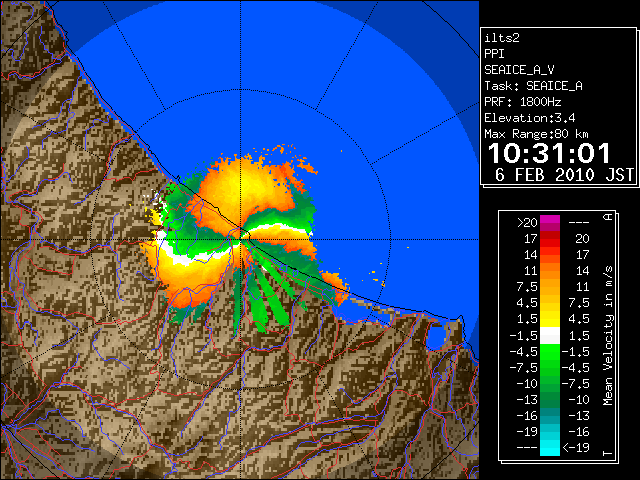The image size is (640, 480).
Task: Click the '7.5' left legend value
Action: 527,287
